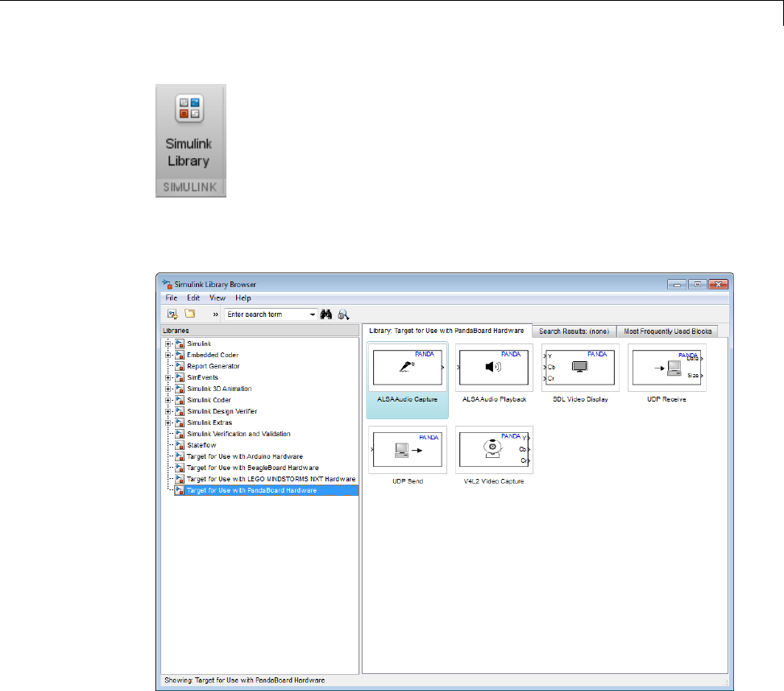Click the Libraries panel header
This screenshot has width=784, height=691.
click(260, 331)
